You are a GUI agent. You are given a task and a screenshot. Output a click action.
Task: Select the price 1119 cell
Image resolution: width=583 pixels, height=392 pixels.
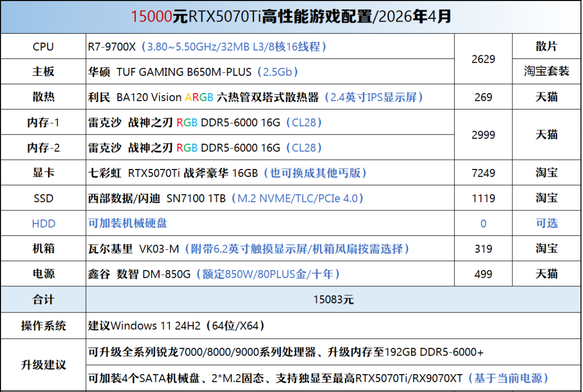pyautogui.click(x=484, y=198)
